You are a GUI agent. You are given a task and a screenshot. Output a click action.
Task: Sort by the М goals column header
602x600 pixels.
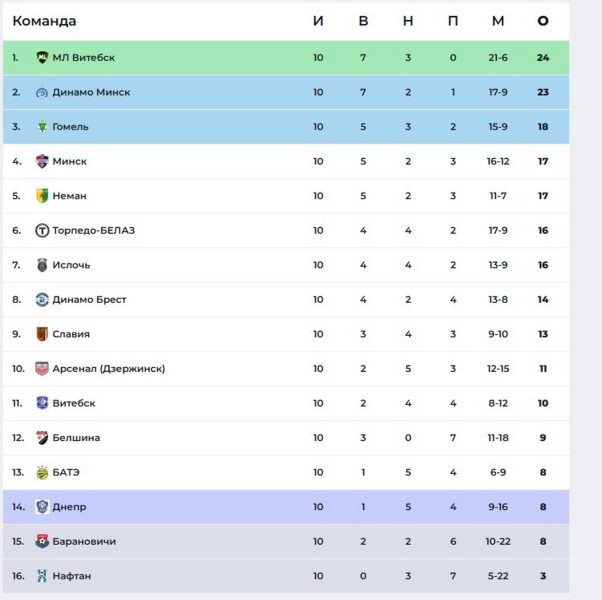[498, 21]
